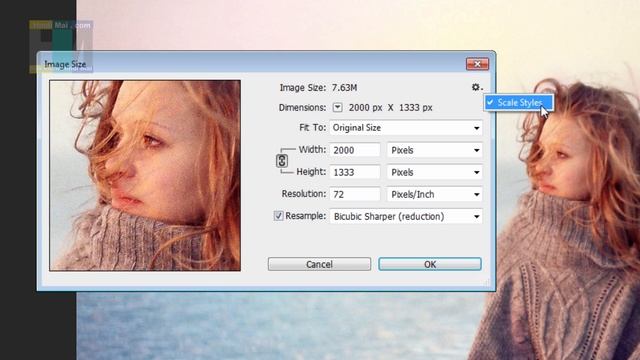Open the Fit To Original Size dropdown
The image size is (640, 360).
click(x=406, y=128)
